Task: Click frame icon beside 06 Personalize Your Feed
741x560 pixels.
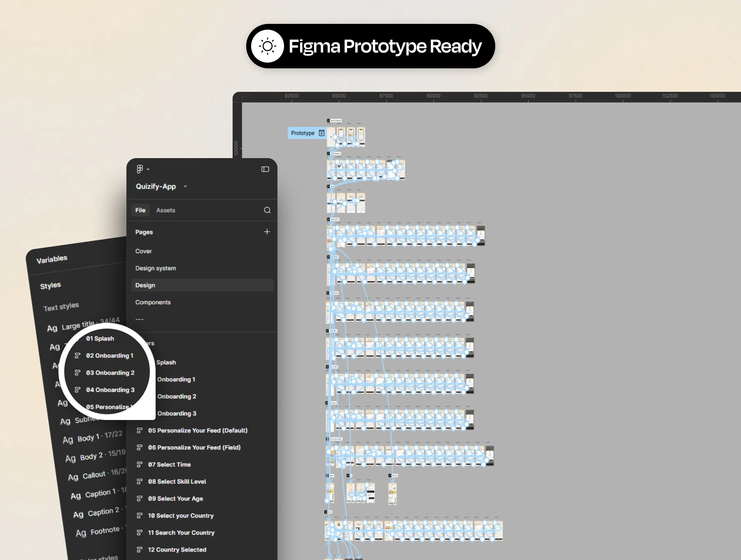Action: tap(140, 448)
